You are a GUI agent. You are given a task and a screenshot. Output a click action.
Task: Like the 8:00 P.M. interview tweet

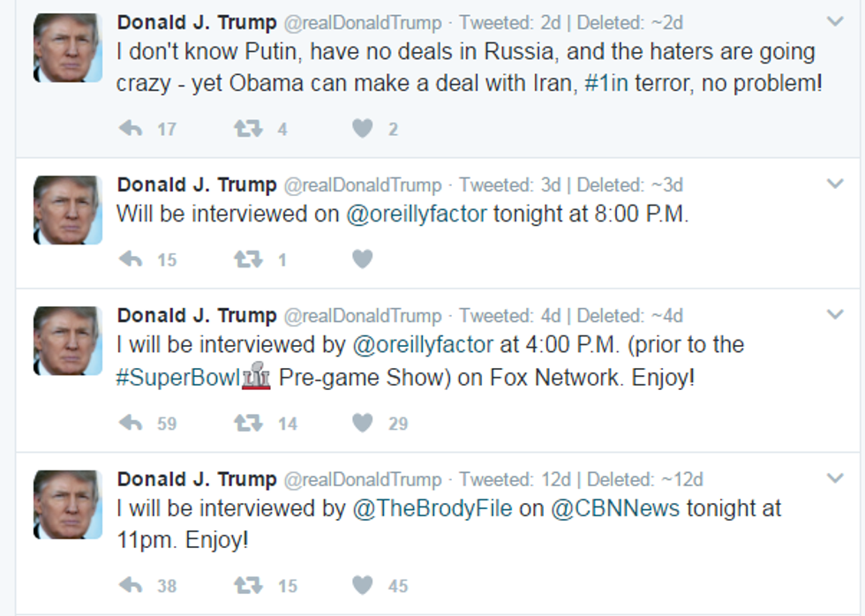pyautogui.click(x=363, y=259)
